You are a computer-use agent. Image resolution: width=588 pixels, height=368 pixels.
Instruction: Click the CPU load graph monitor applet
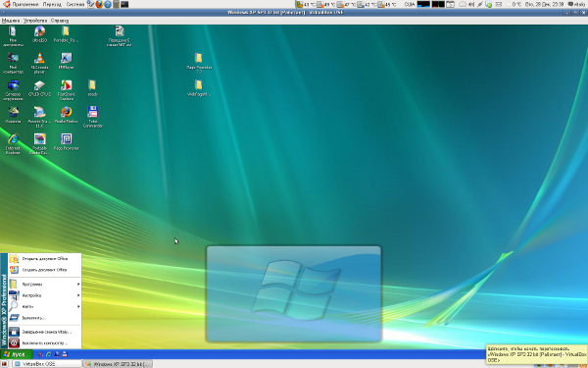point(423,4)
